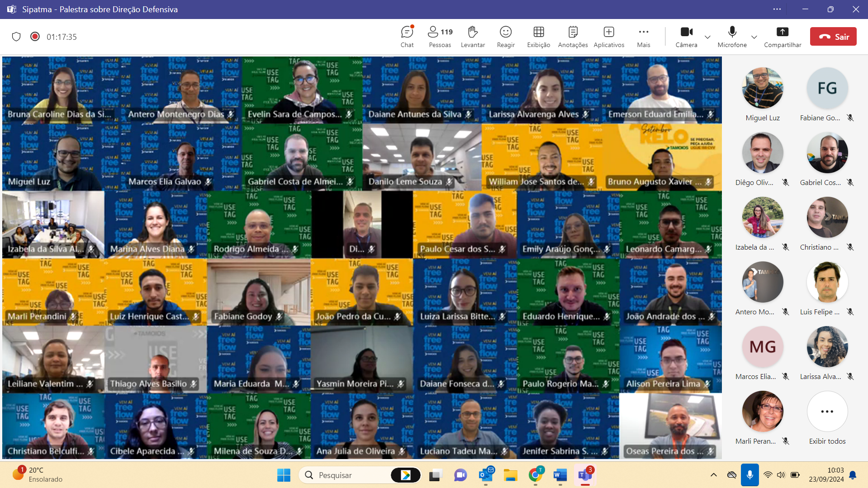
Task: Show hidden icons in system tray
Action: pos(714,475)
